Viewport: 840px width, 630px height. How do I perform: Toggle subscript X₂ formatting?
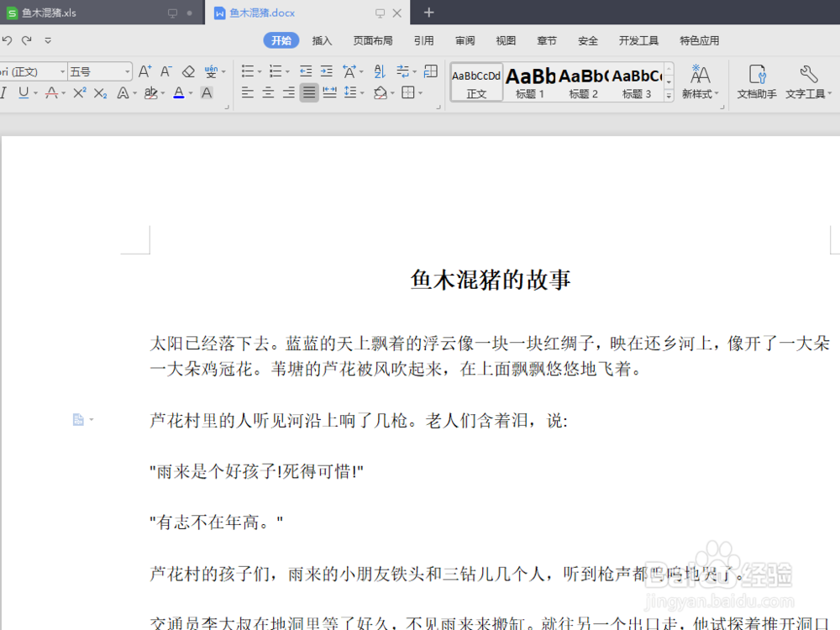(x=100, y=92)
